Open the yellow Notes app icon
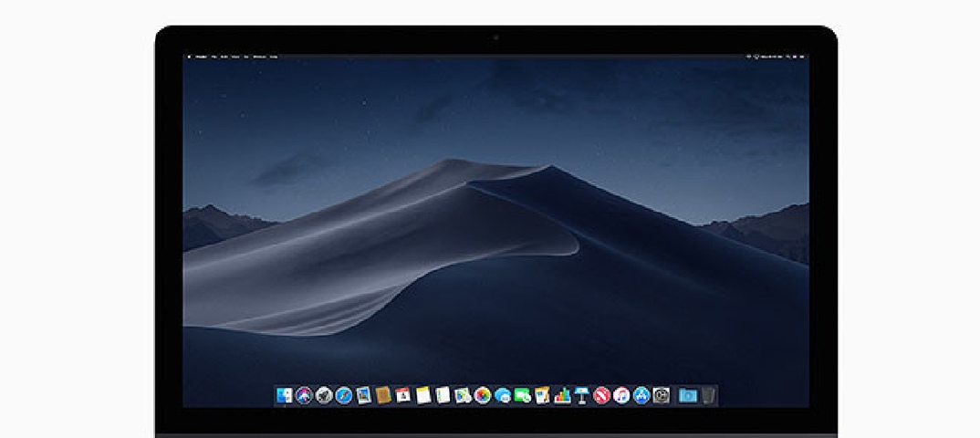 pyautogui.click(x=423, y=395)
